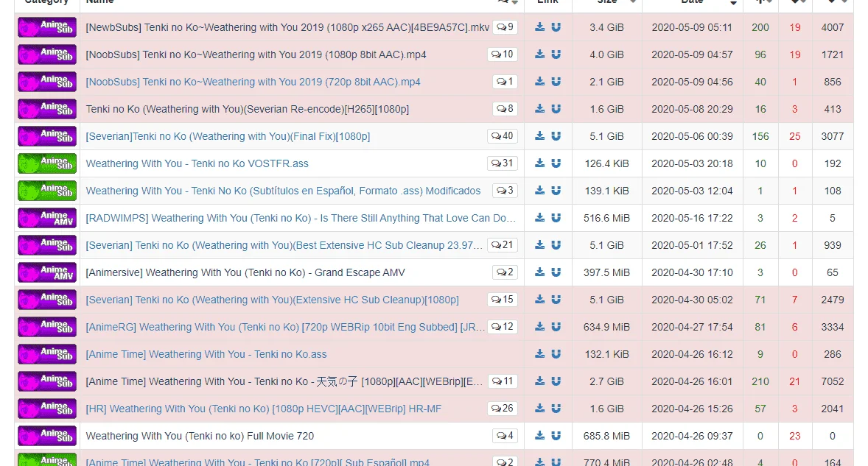Open Anime Time Tenki no Ko.ass link
The width and height of the screenshot is (868, 466).
(206, 354)
